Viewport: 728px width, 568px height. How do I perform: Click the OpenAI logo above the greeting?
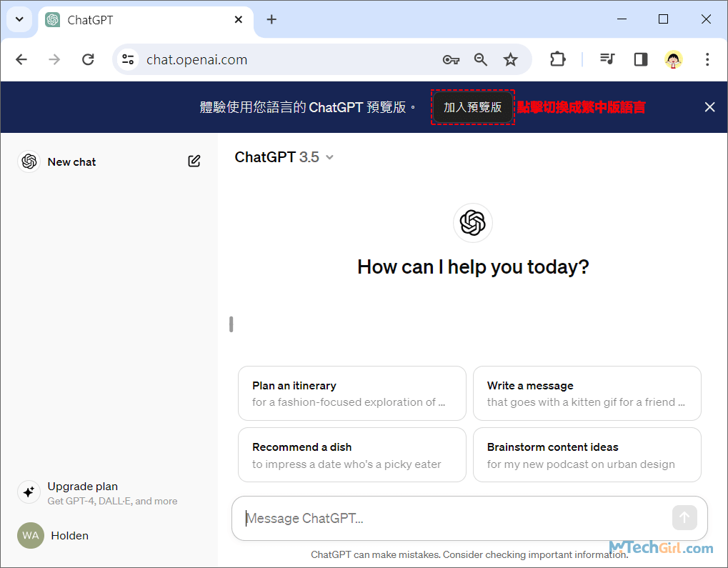pyautogui.click(x=472, y=222)
